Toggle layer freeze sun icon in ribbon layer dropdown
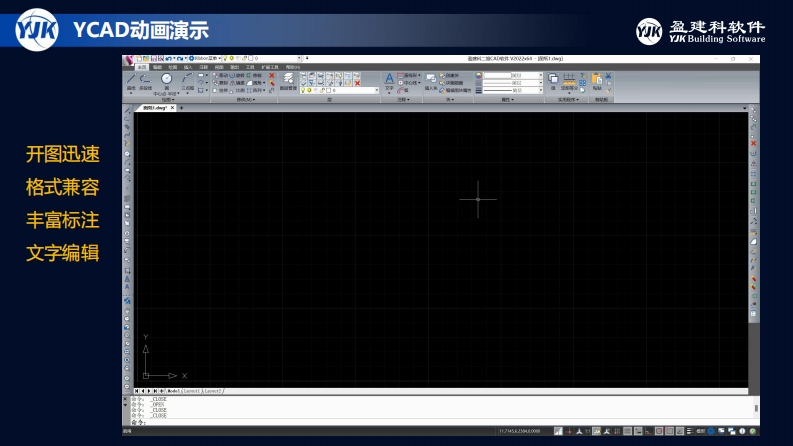Viewport: 793px width, 446px height. click(x=309, y=90)
